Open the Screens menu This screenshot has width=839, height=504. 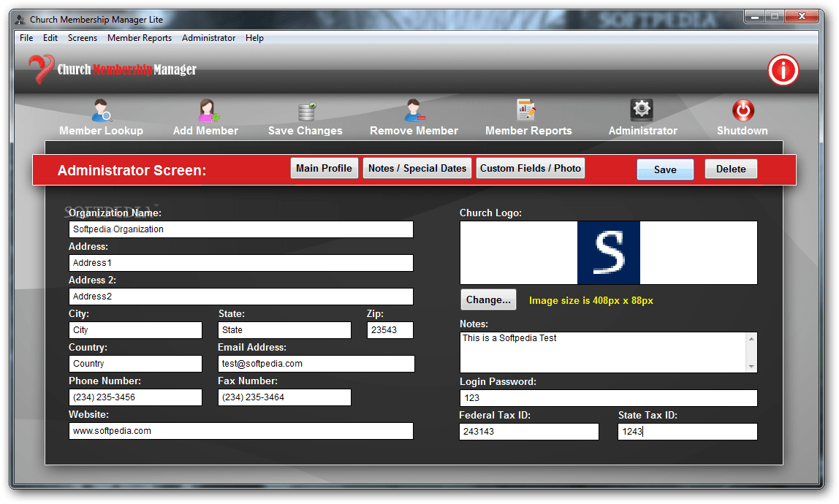(83, 38)
